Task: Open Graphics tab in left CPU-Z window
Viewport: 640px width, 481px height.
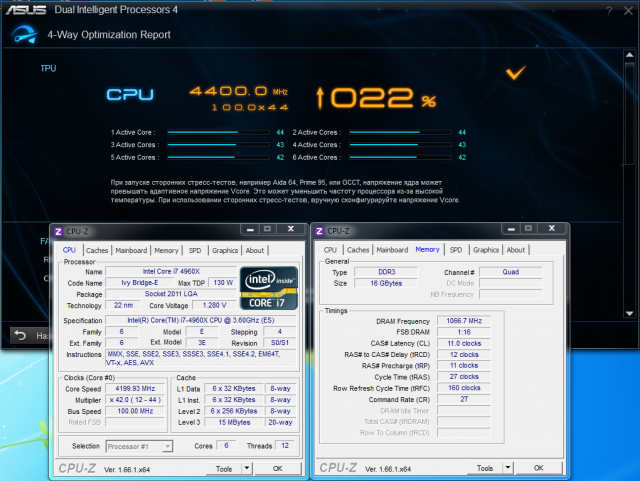Action: click(x=225, y=250)
